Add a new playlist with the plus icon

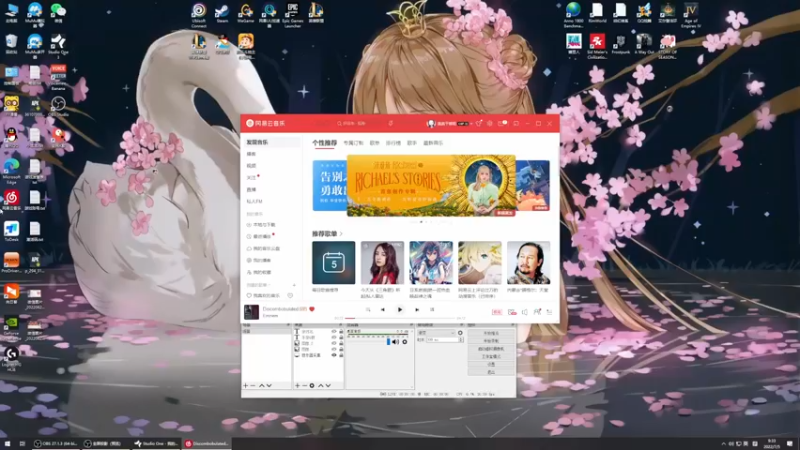point(294,285)
